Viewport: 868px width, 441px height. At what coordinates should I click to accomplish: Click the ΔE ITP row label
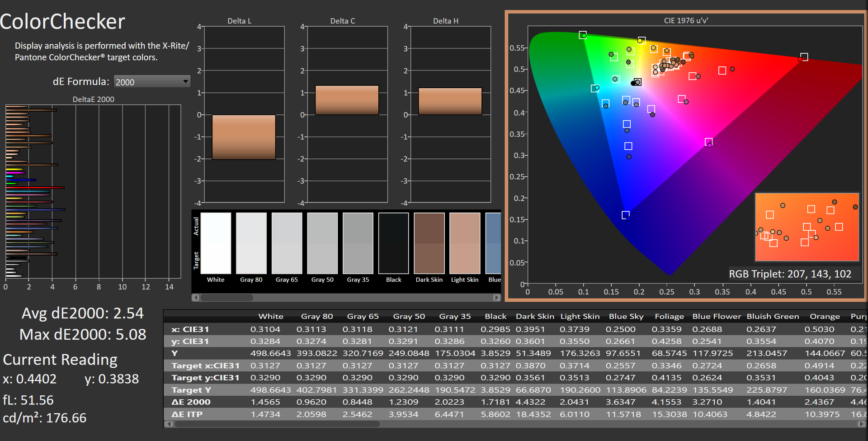(187, 414)
